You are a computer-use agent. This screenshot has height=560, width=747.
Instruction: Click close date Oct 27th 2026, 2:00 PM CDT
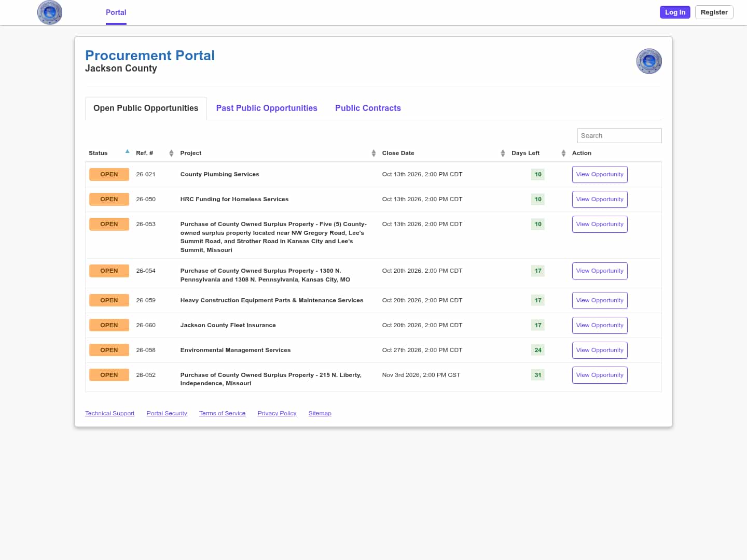[422, 351]
